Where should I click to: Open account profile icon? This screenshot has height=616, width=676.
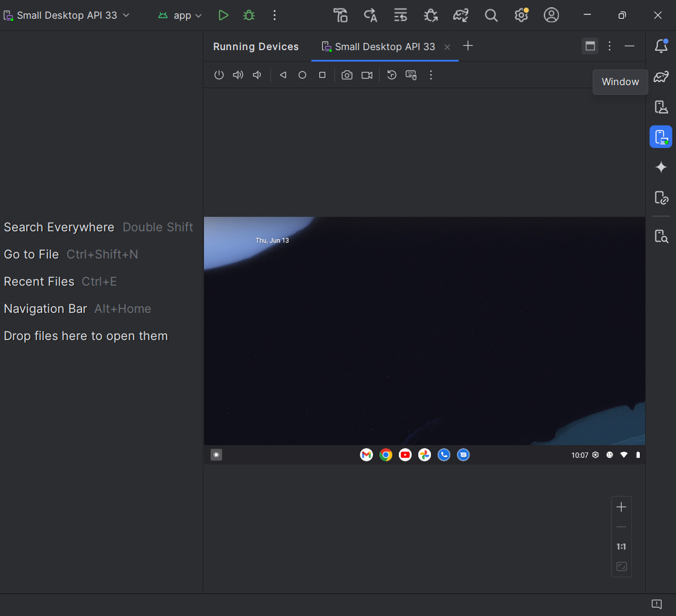552,15
